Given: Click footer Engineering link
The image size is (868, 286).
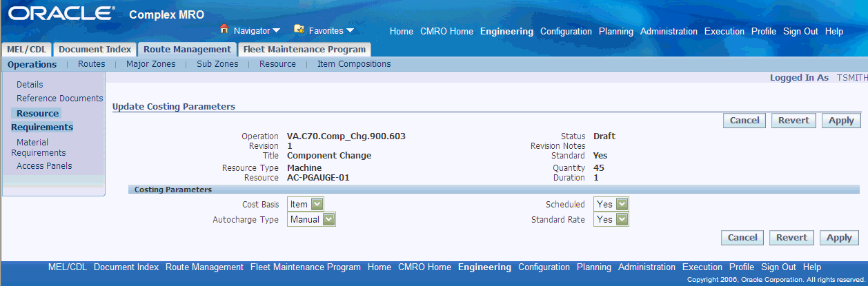Looking at the screenshot, I should [x=484, y=267].
